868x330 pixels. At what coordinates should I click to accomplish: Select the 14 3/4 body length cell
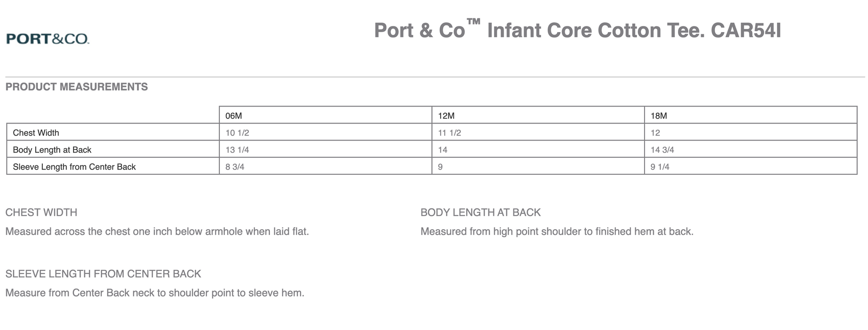click(662, 150)
